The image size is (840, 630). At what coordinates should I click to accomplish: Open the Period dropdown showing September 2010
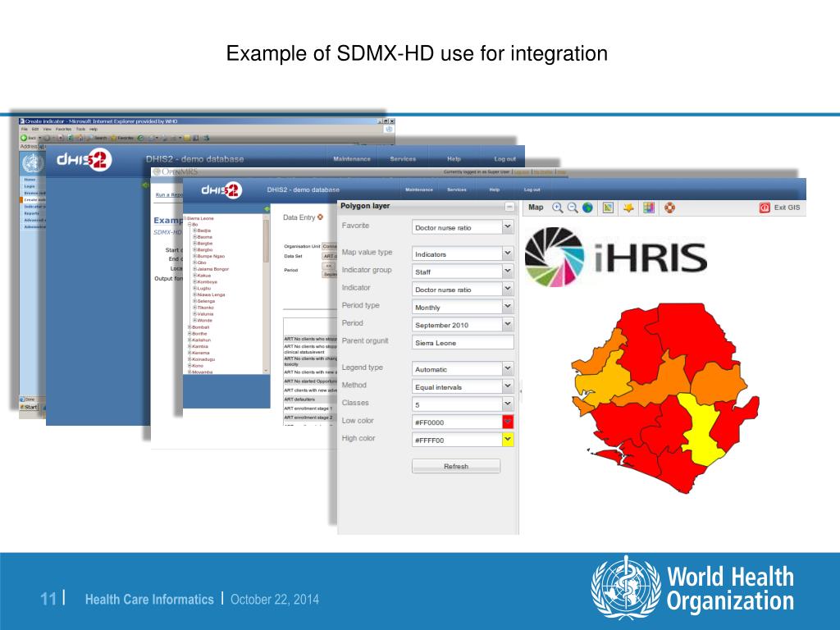pyautogui.click(x=507, y=325)
